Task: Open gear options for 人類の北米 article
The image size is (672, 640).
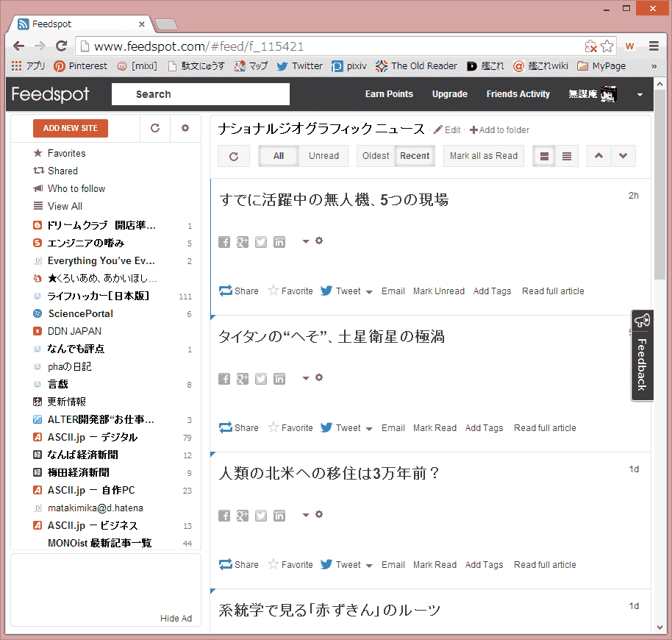Action: 319,514
